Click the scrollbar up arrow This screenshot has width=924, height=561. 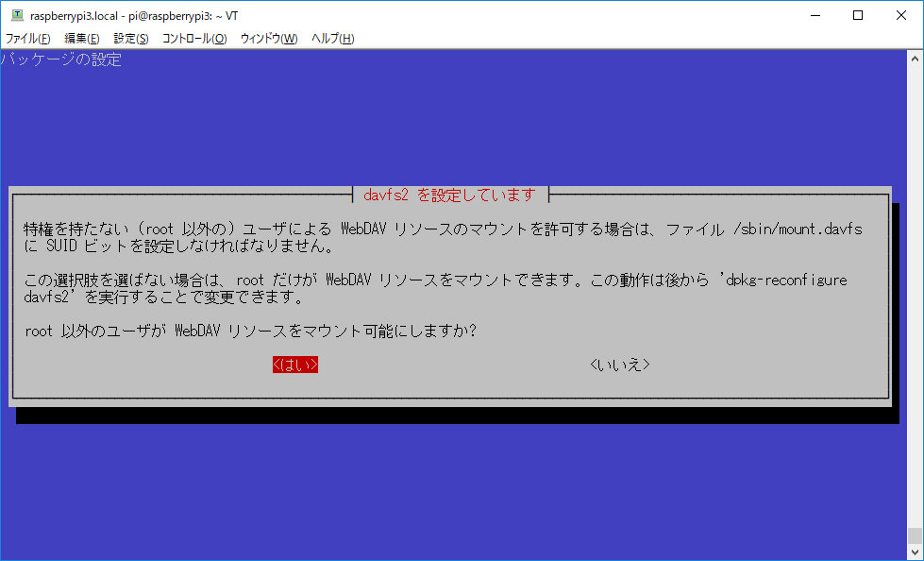click(x=915, y=59)
